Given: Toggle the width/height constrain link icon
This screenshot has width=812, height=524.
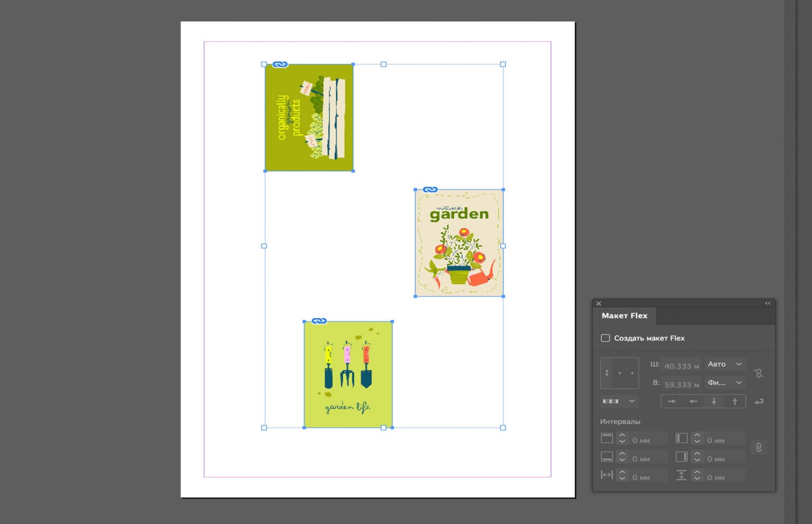Looking at the screenshot, I should point(759,373).
